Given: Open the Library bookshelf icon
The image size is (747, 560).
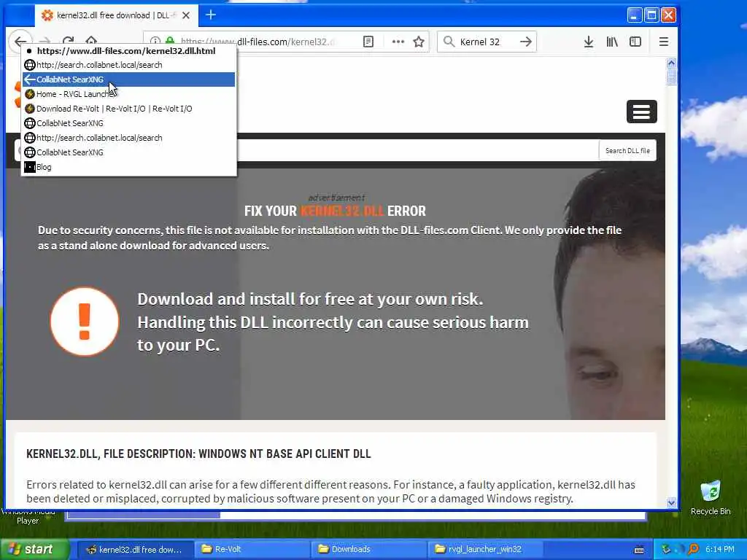Looking at the screenshot, I should 612,42.
